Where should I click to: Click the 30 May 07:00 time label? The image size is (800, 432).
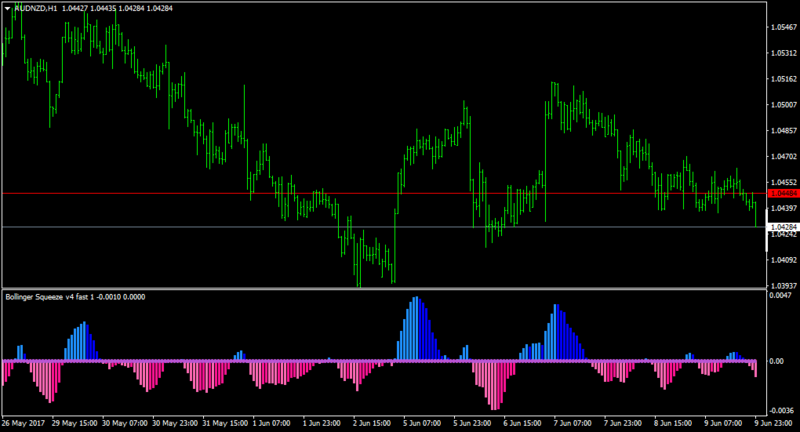point(125,423)
